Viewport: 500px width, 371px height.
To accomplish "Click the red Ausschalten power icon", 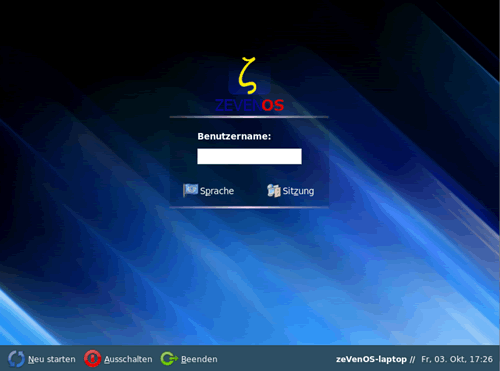I will click(x=92, y=359).
